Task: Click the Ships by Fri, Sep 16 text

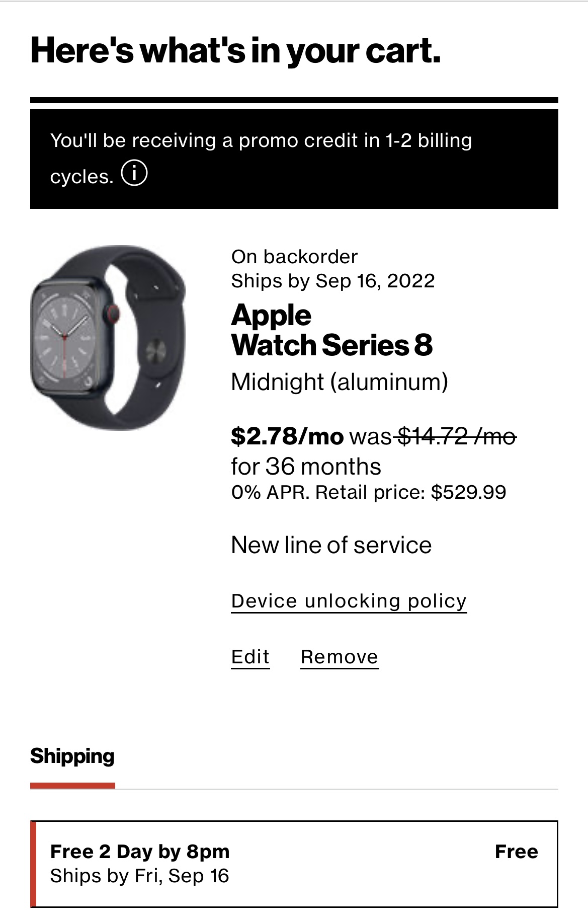Action: tap(139, 876)
